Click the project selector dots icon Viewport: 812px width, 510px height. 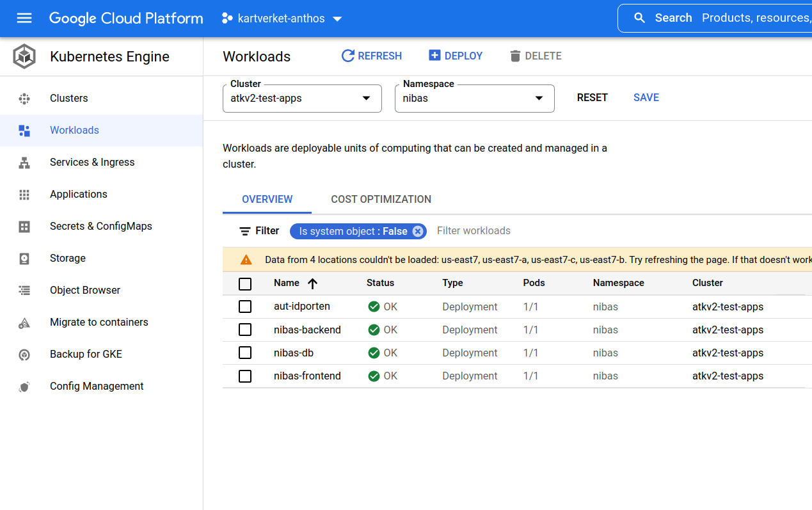click(x=227, y=19)
